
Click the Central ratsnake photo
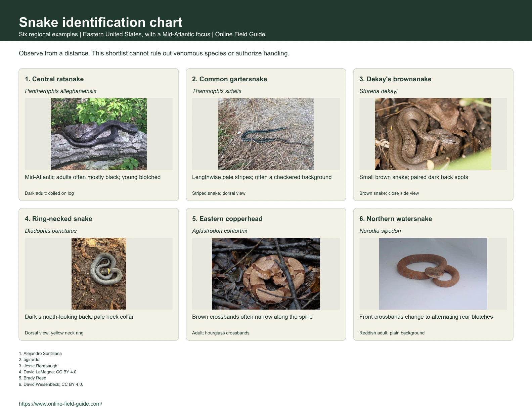click(x=99, y=134)
